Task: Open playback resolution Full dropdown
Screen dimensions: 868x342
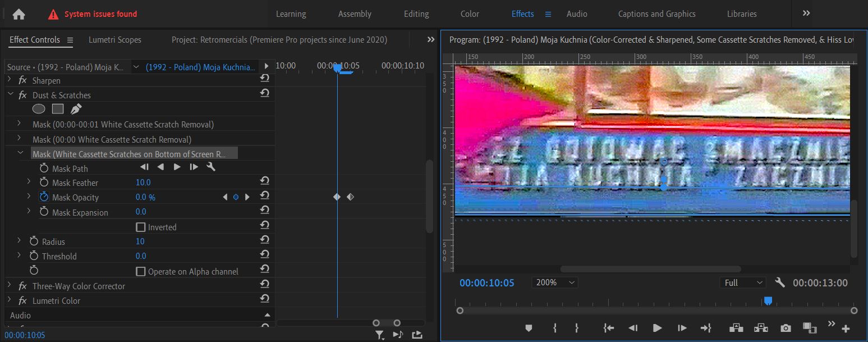Action: [x=743, y=282]
